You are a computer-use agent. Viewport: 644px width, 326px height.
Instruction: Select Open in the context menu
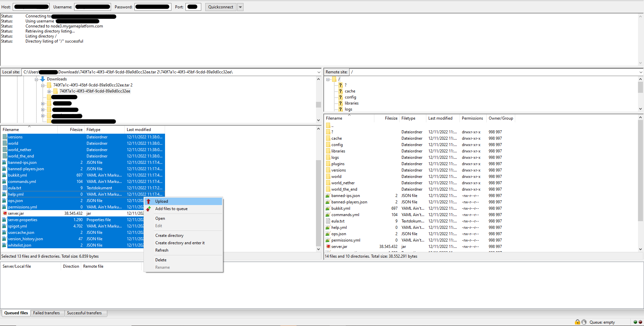pyautogui.click(x=183, y=218)
